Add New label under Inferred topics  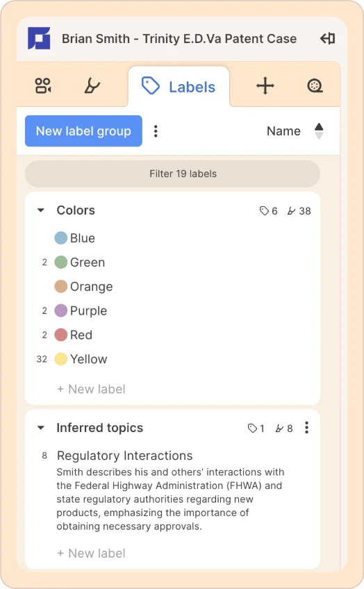coord(91,554)
